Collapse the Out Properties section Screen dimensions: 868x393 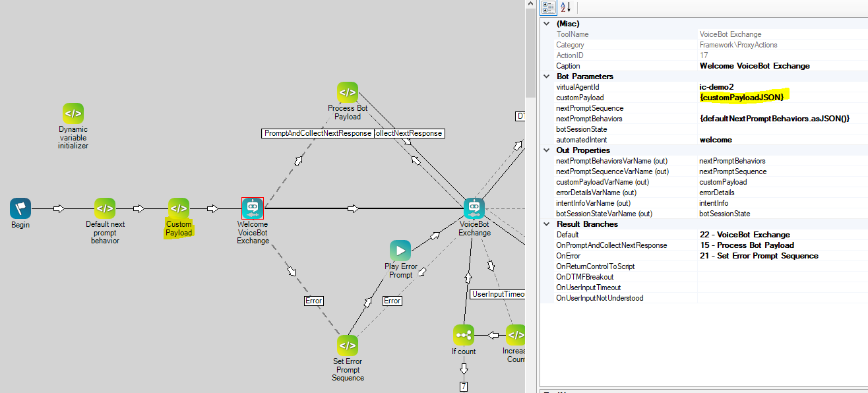(545, 150)
